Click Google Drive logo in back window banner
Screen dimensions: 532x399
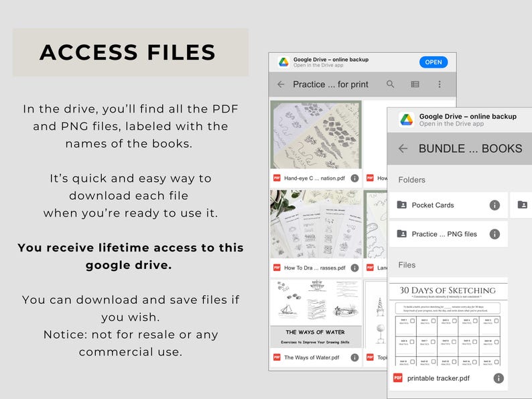[x=283, y=62]
